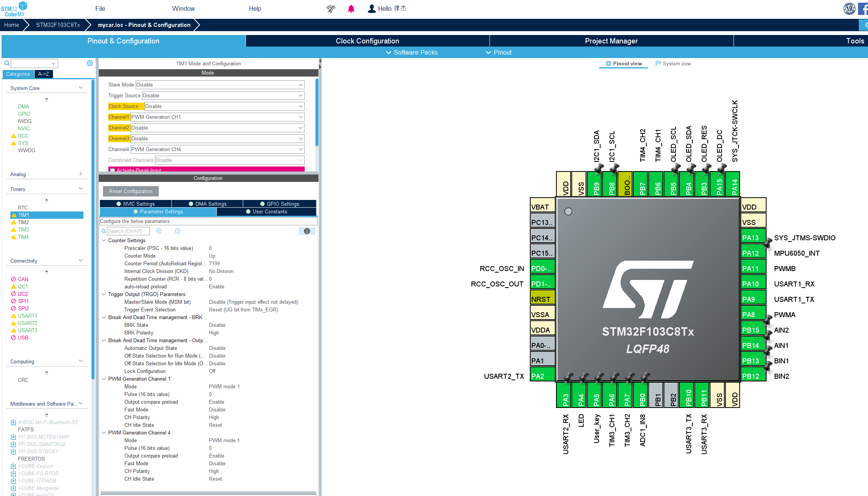This screenshot has height=496, width=868.
Task: Click the parameter info icon
Action: (x=307, y=231)
